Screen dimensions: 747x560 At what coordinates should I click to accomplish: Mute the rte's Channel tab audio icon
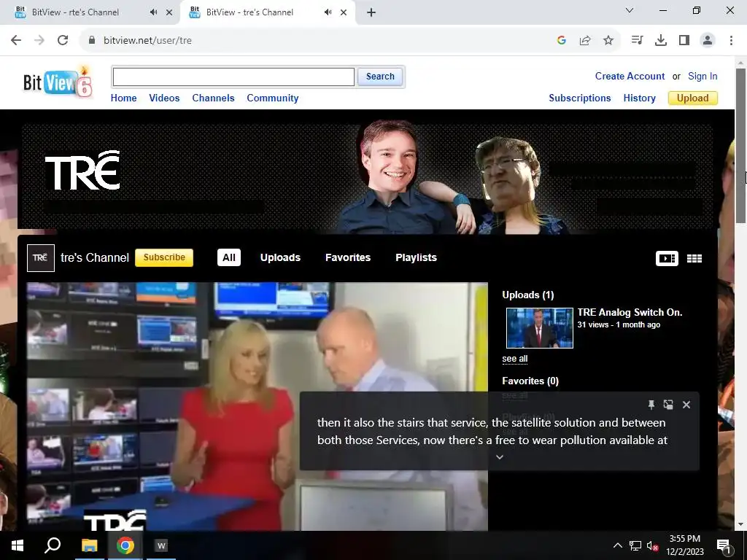point(153,12)
